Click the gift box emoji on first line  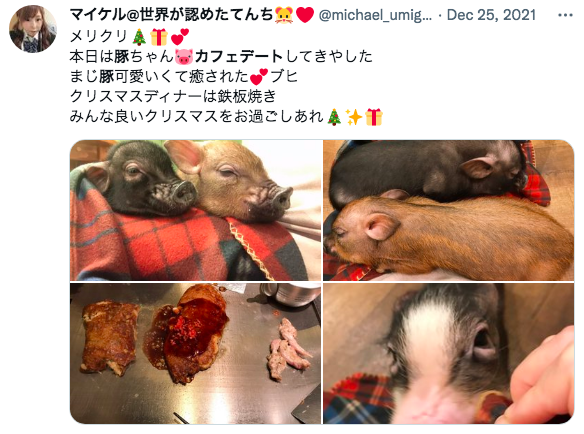point(159,37)
